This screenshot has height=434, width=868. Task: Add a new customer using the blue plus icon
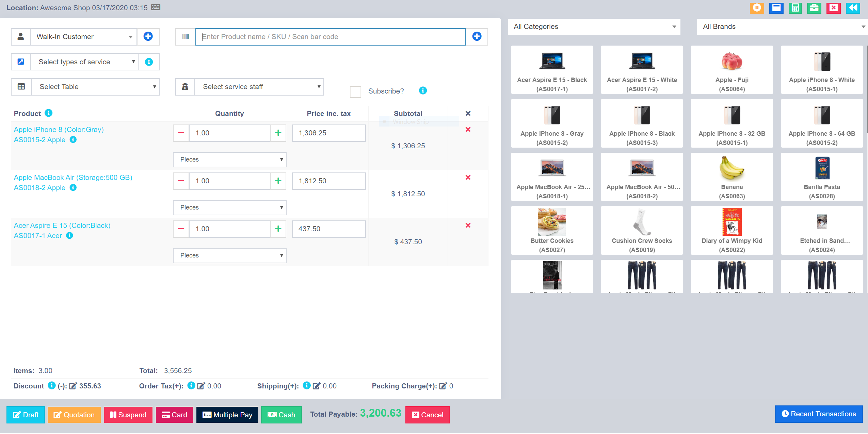[148, 36]
